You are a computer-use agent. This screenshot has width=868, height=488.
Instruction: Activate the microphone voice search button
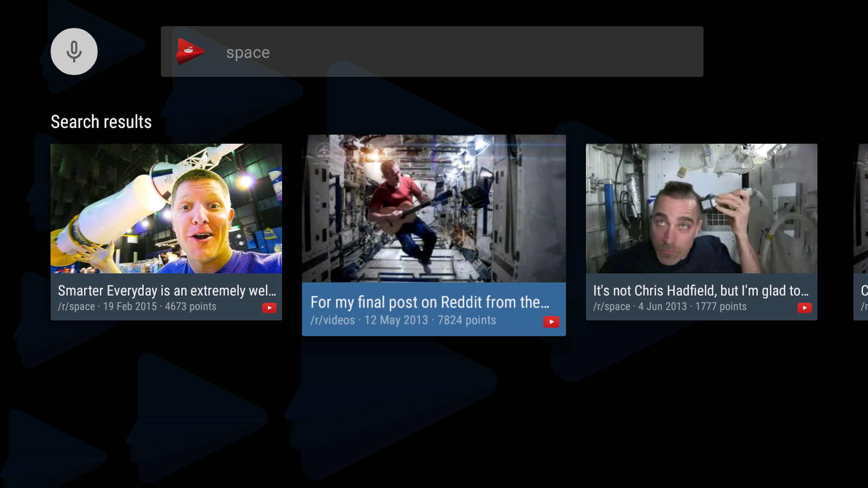point(74,52)
